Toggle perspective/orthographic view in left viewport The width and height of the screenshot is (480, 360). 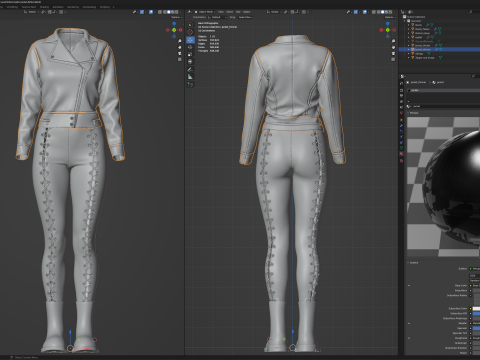(x=180, y=59)
